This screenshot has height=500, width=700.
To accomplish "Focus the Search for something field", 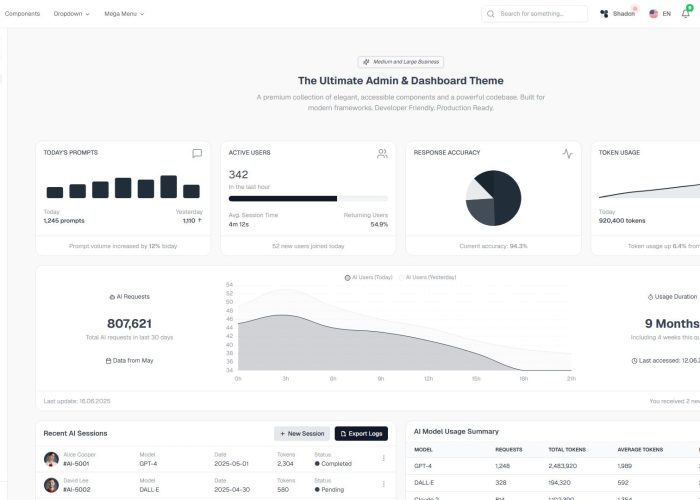I will [534, 14].
